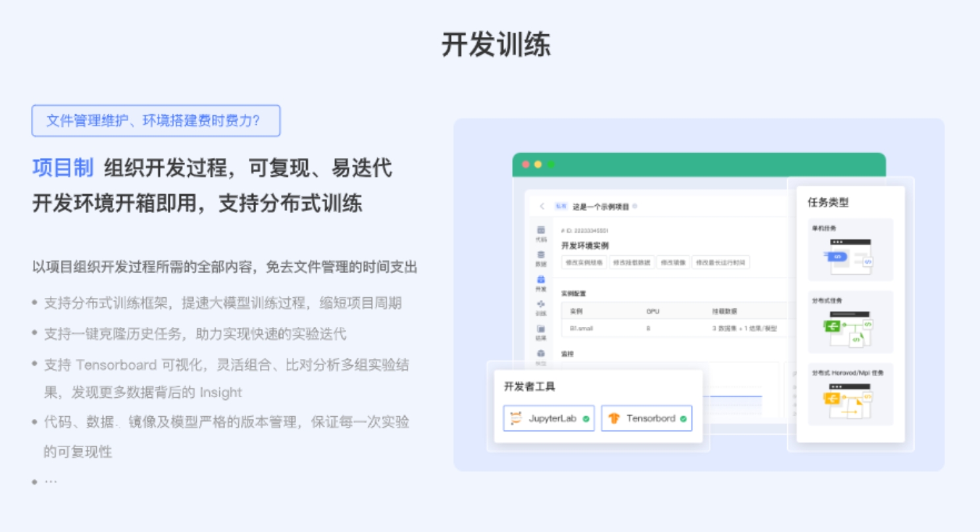Click the red window dot in green bar
980x532 pixels.
(x=526, y=164)
